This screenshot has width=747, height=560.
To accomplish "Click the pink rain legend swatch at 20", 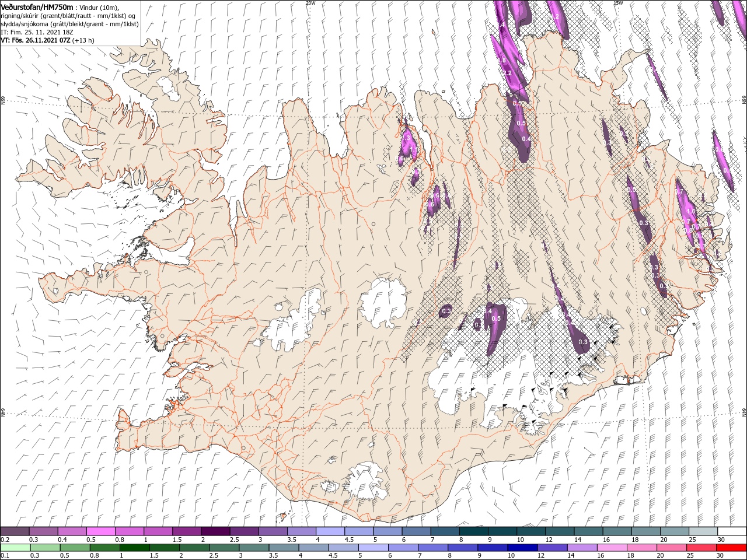I will click(x=671, y=548).
